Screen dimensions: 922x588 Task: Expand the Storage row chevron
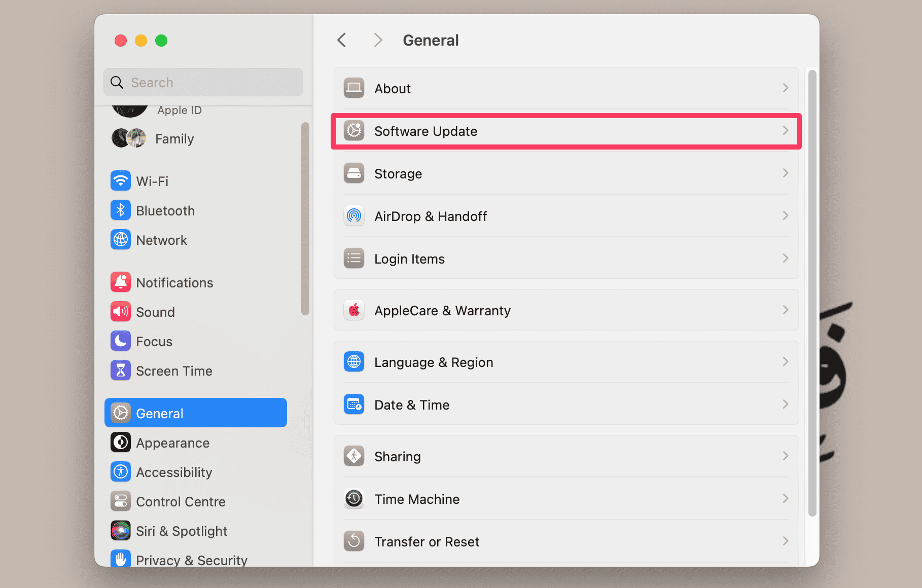tap(785, 173)
